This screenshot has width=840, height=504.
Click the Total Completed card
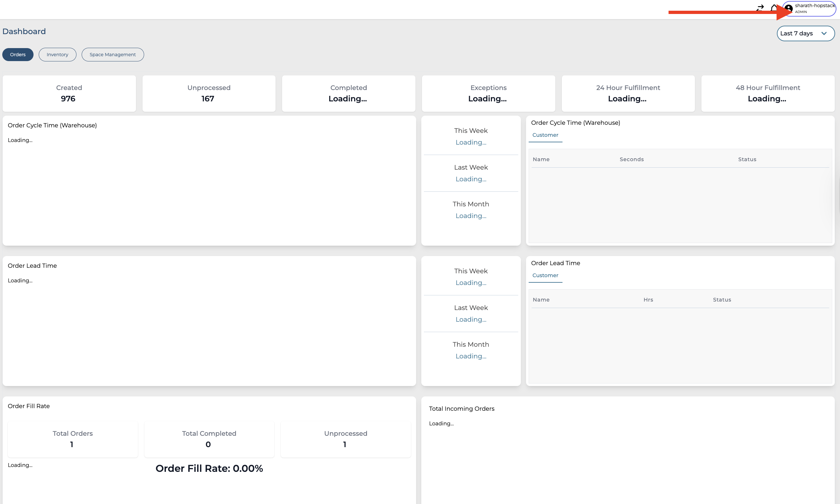pos(209,439)
